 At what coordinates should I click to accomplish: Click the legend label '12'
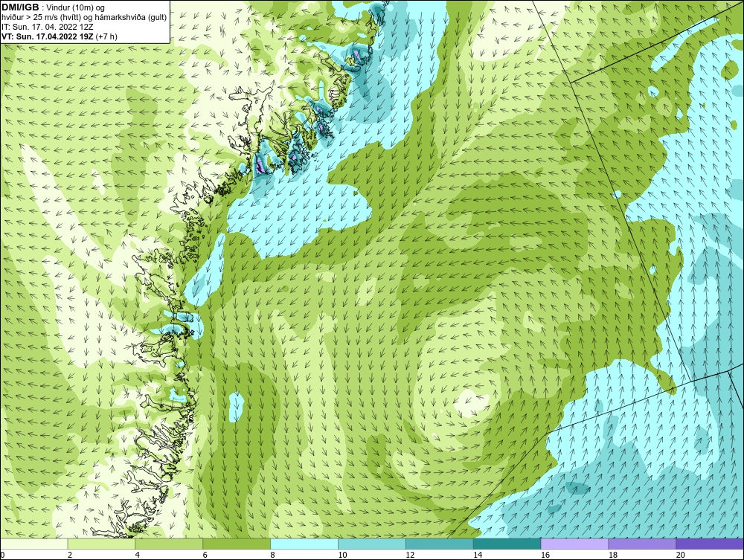(410, 555)
